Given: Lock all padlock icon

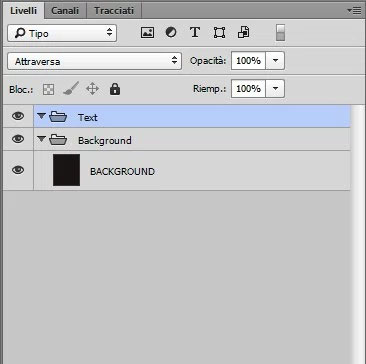Looking at the screenshot, I should tap(115, 89).
